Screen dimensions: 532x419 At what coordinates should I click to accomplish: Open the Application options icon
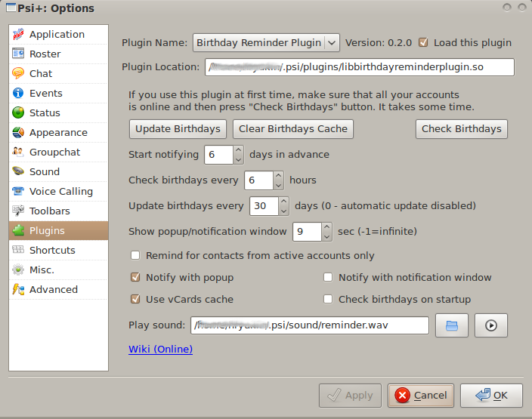[18, 34]
